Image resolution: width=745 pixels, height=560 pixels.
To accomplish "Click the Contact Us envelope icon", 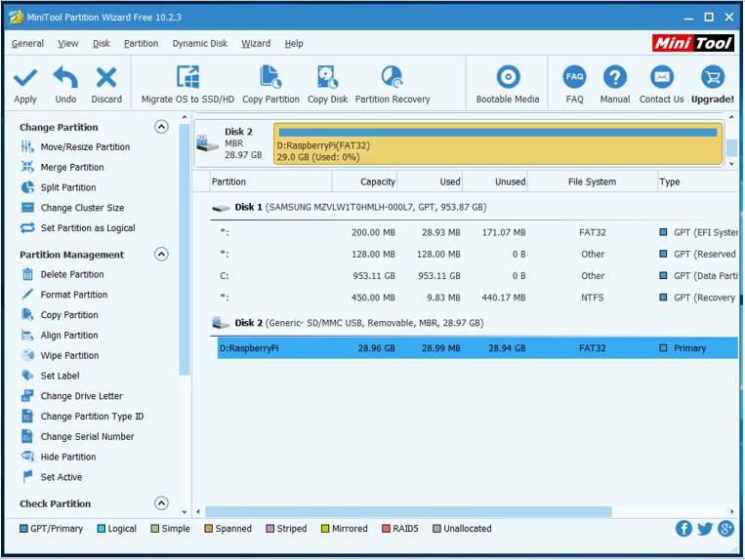I will pos(661,76).
